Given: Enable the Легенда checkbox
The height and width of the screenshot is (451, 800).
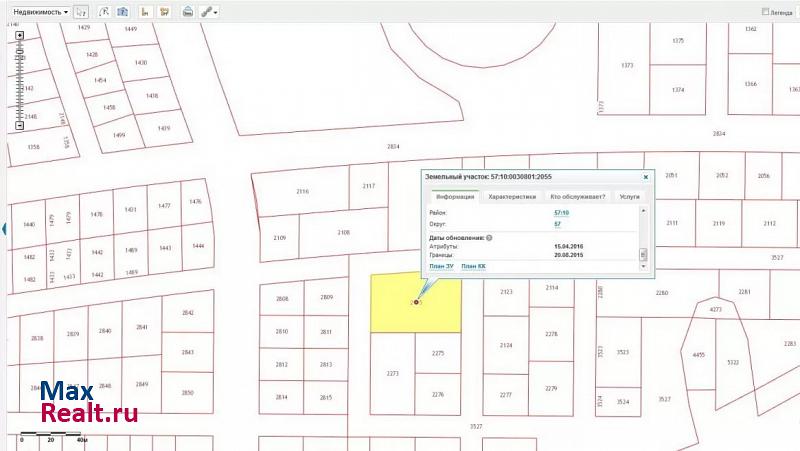Looking at the screenshot, I should coord(765,13).
